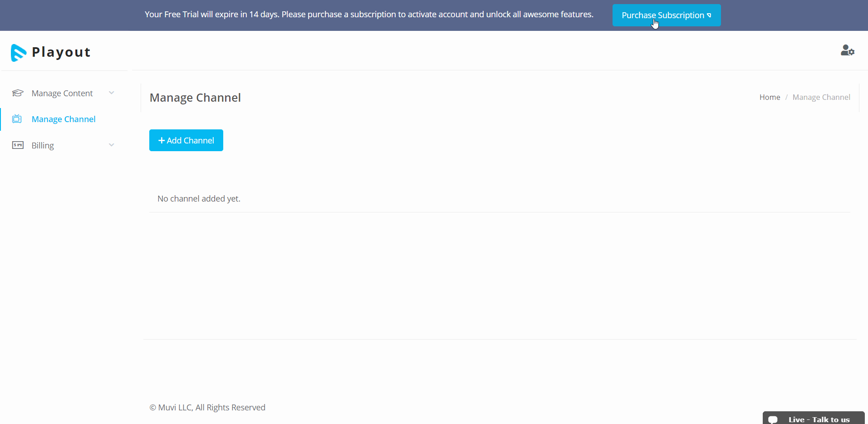Viewport: 868px width, 424px height.
Task: Click the Muvi LLC copyright footer text
Action: click(x=207, y=407)
